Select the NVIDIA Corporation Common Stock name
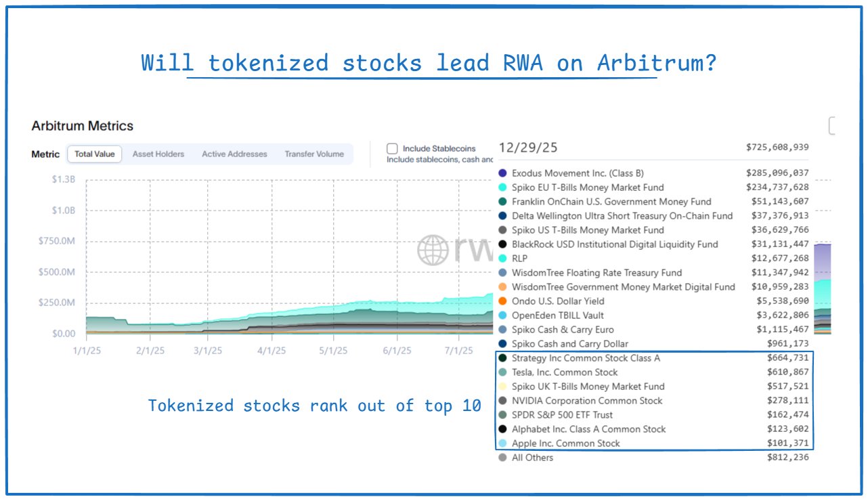 point(587,401)
